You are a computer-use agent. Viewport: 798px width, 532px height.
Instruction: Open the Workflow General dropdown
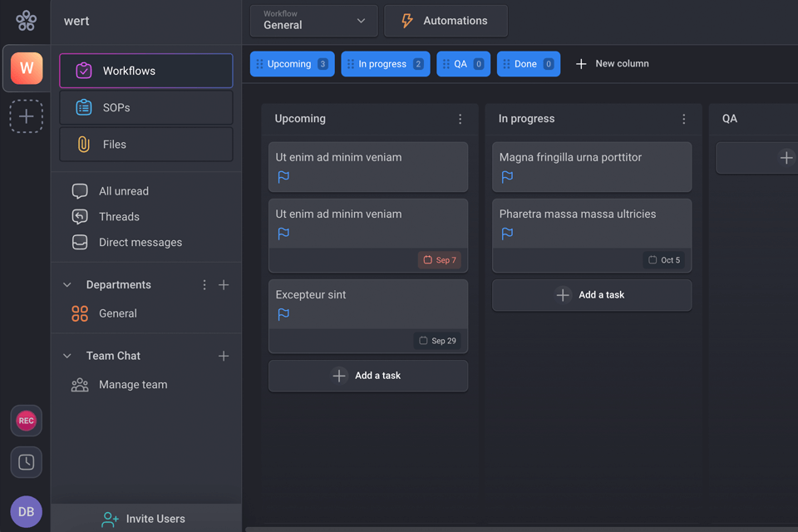tap(313, 21)
